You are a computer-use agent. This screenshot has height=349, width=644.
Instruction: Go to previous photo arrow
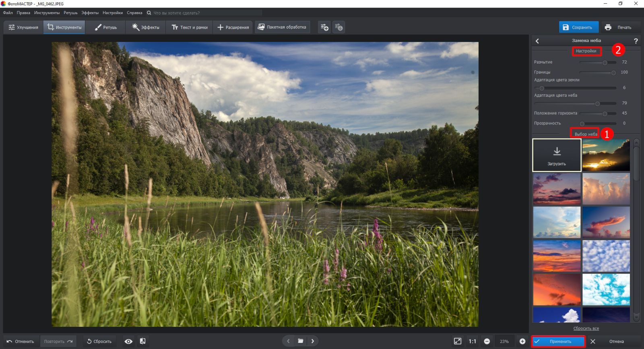[288, 341]
